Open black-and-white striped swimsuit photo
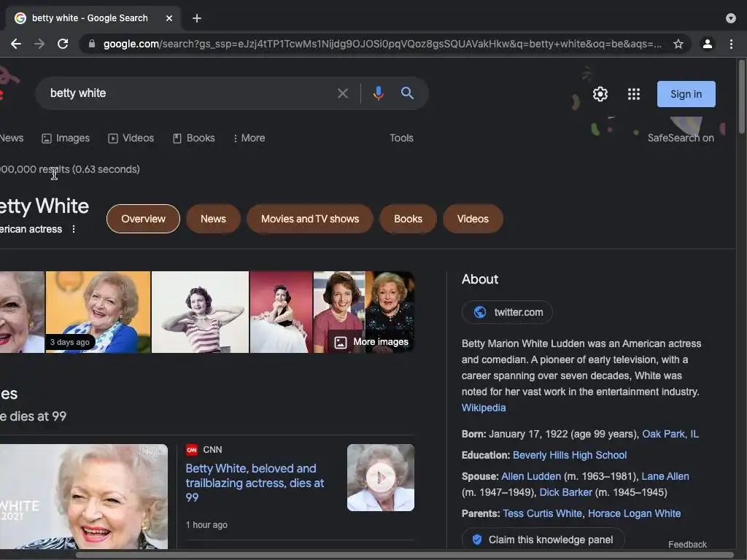 (x=200, y=312)
